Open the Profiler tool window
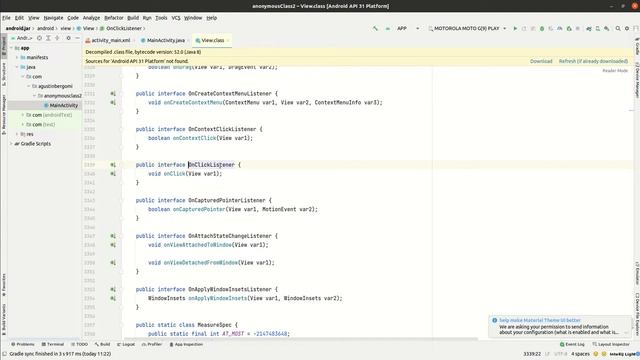The image size is (640, 360). click(x=152, y=344)
